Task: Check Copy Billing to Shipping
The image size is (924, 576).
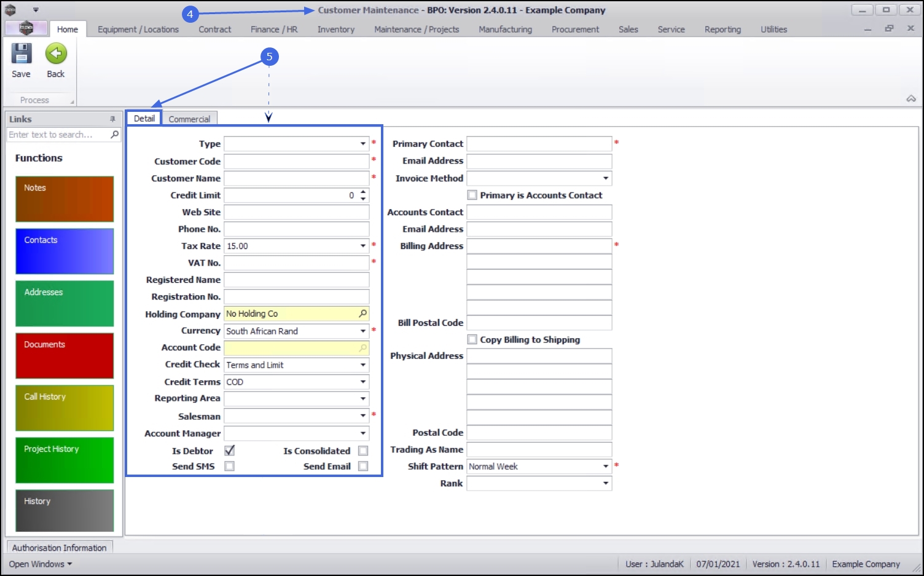Action: pyautogui.click(x=472, y=339)
